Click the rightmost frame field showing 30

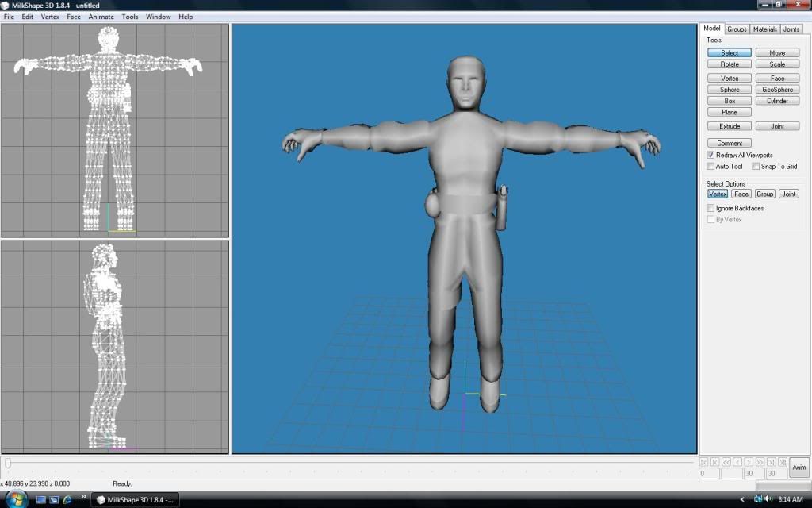[777, 473]
